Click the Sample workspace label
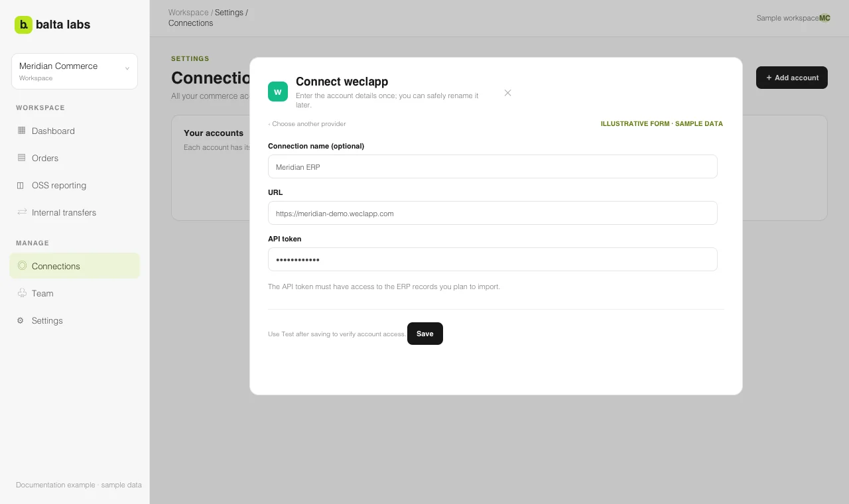 [787, 18]
